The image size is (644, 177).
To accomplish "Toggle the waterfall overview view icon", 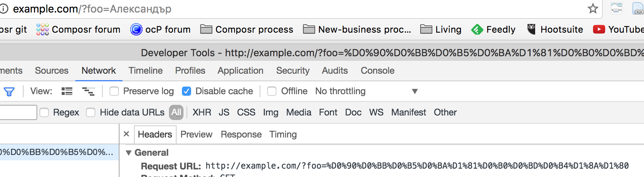I will 88,91.
